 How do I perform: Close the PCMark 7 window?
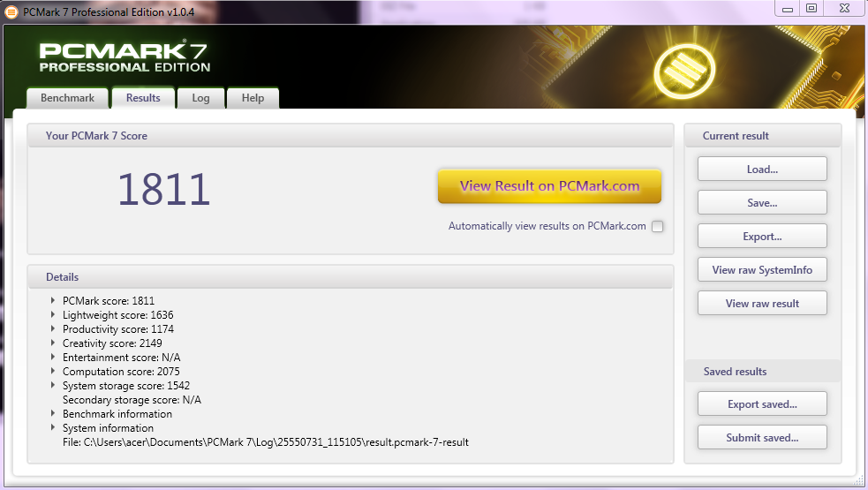tap(845, 8)
